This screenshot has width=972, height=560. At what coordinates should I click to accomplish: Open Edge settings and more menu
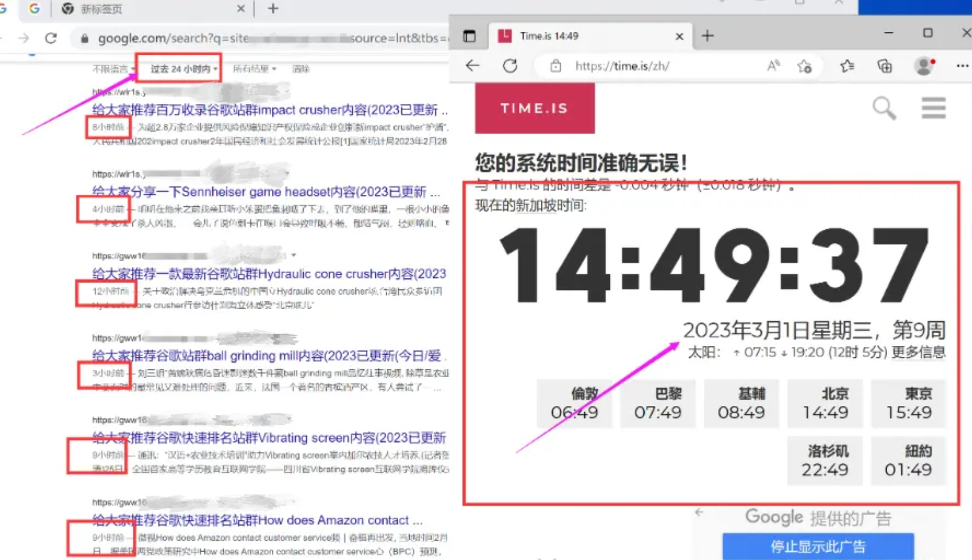962,66
